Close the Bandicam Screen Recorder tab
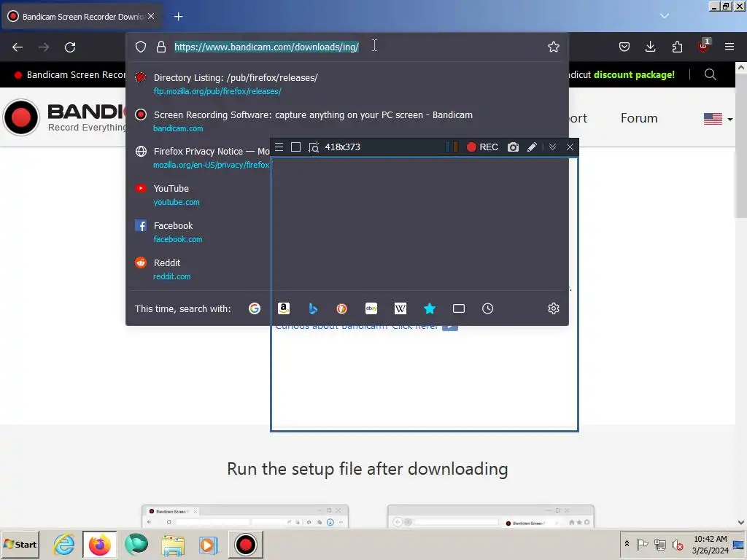747x560 pixels. [x=151, y=16]
